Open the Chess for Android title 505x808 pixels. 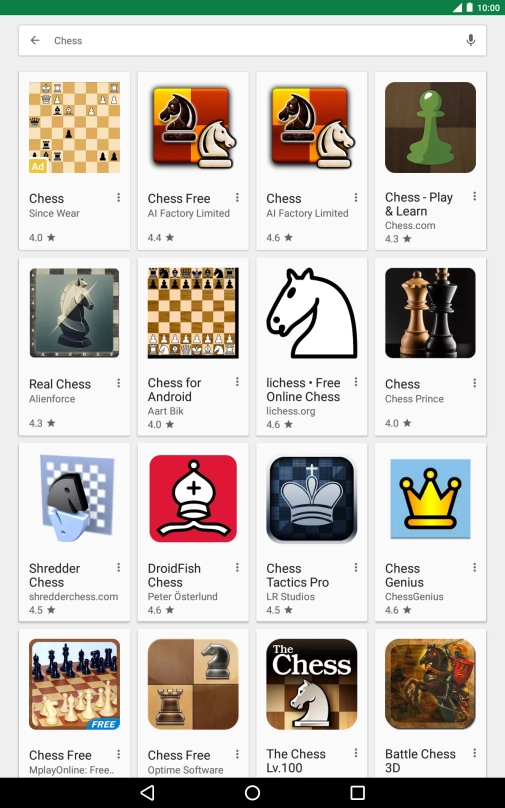click(175, 390)
